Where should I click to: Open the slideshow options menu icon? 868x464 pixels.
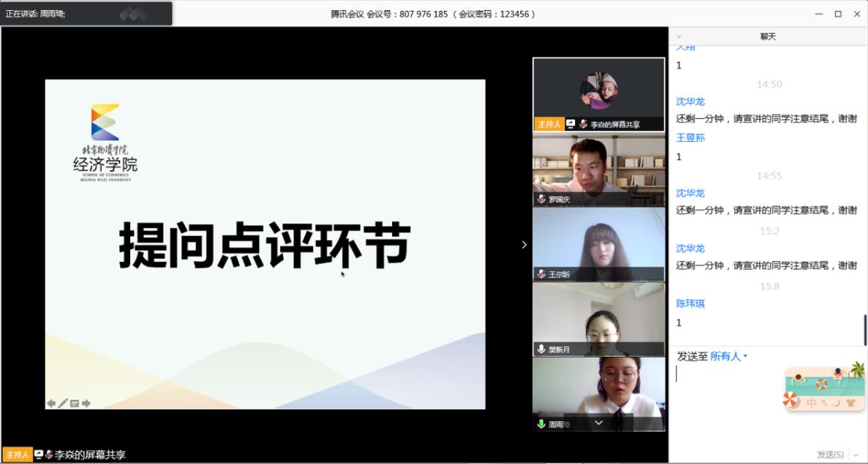[75, 403]
